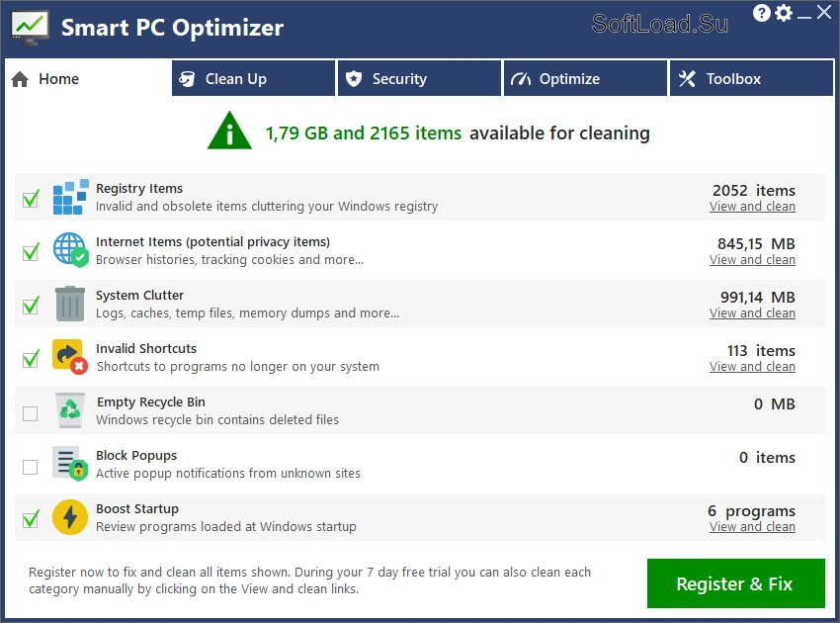Click the '1,79 GB and 2165 items' text

tap(364, 133)
